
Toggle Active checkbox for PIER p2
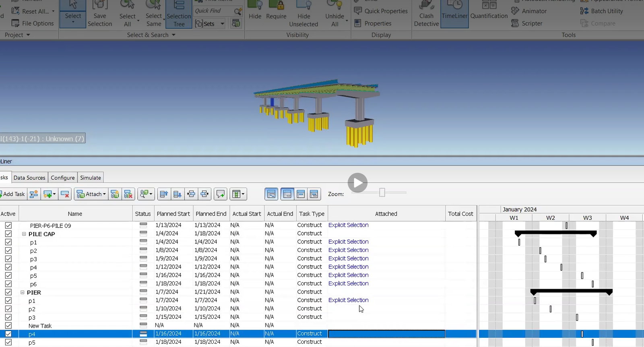pyautogui.click(x=8, y=309)
